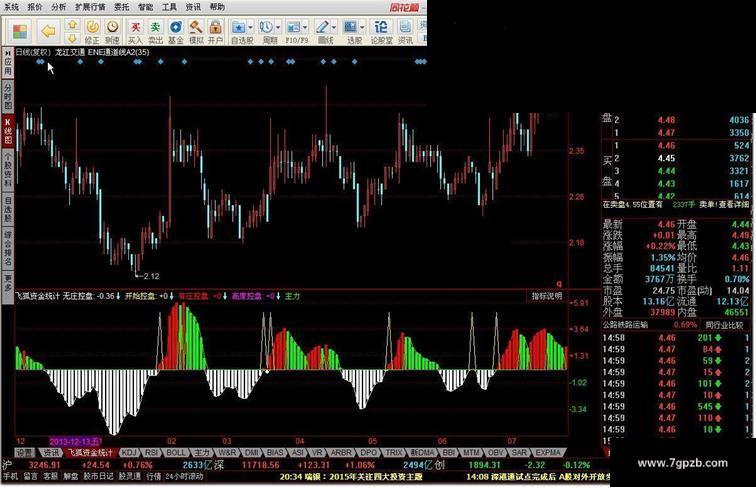The width and height of the screenshot is (756, 487).
Task: Open 个股资料 sidebar tab
Action: (x=8, y=170)
